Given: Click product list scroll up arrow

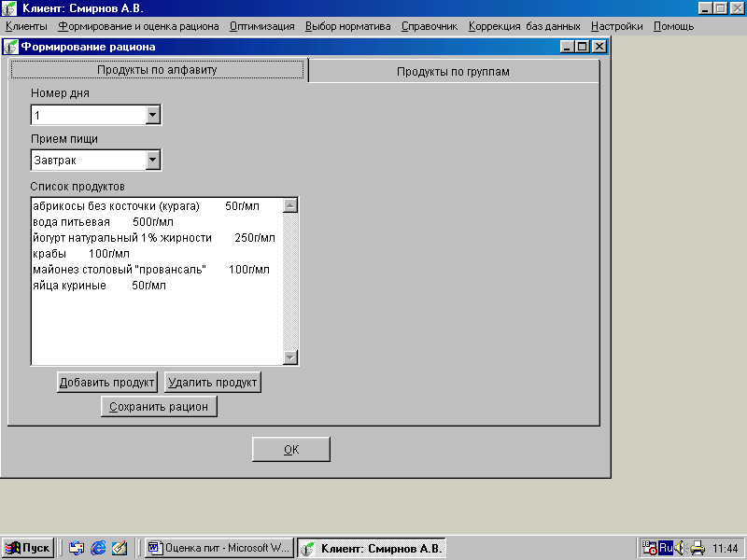Looking at the screenshot, I should [290, 205].
